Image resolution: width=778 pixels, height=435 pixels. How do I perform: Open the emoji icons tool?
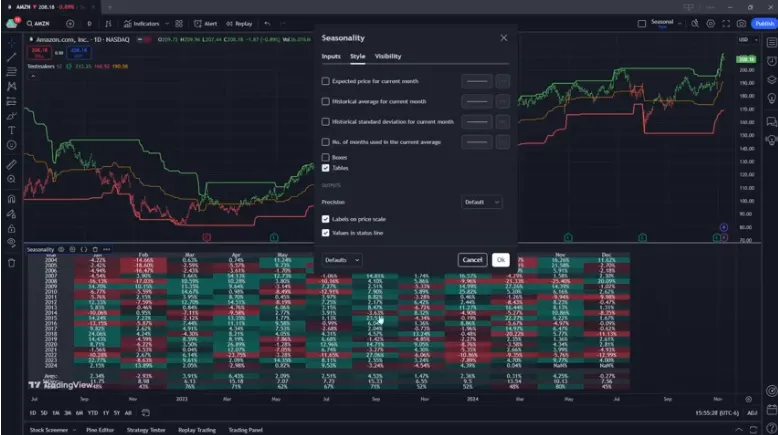click(11, 145)
